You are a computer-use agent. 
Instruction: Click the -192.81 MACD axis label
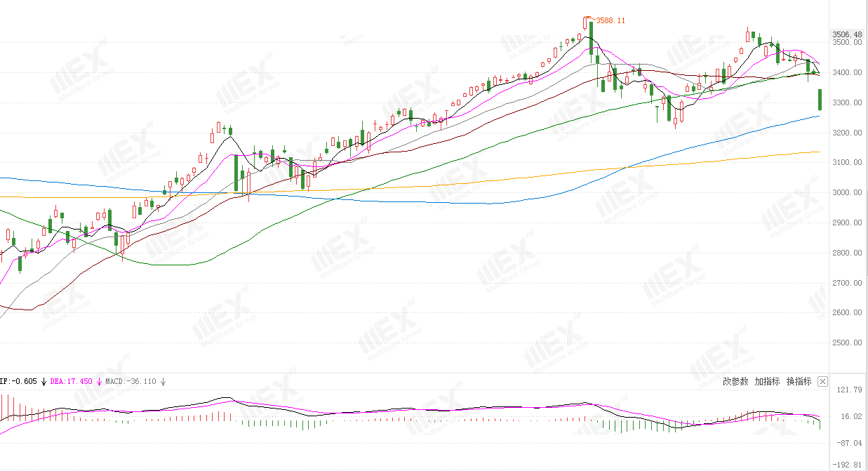point(848,465)
